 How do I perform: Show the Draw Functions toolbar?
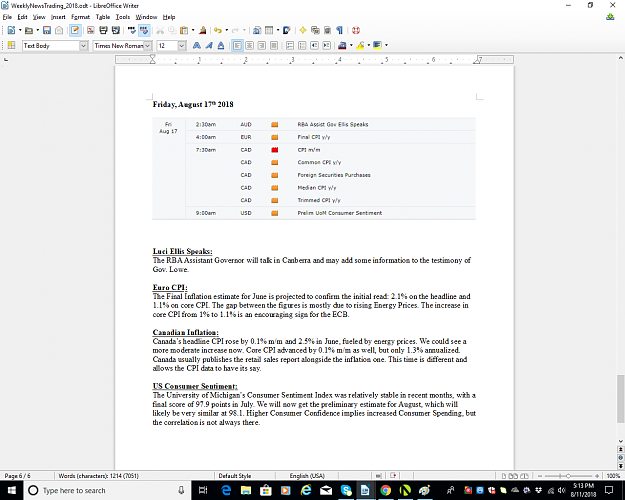click(287, 30)
